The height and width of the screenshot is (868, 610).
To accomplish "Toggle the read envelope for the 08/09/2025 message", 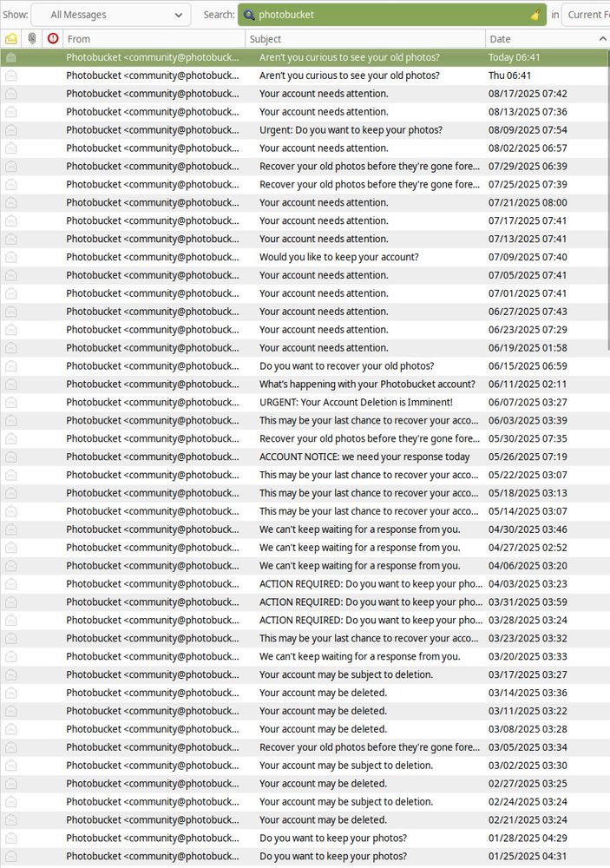I will 10,129.
